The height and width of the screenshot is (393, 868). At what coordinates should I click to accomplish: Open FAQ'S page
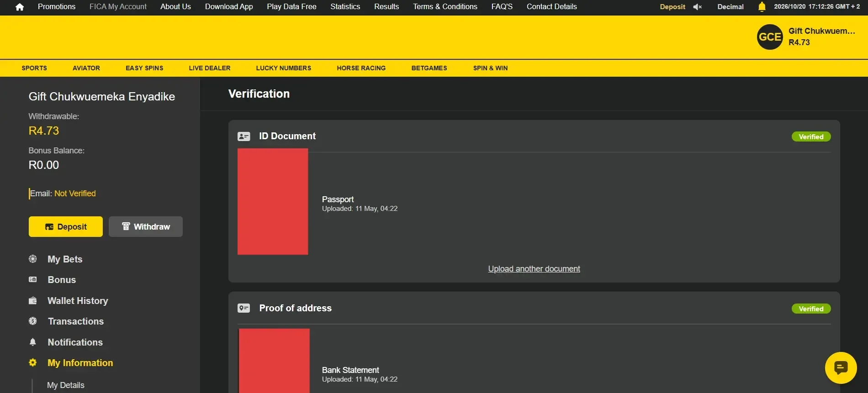pyautogui.click(x=502, y=7)
